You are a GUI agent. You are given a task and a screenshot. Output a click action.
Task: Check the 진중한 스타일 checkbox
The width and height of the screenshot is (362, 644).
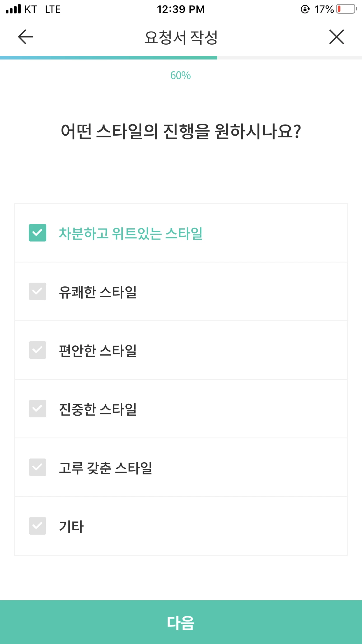click(38, 409)
